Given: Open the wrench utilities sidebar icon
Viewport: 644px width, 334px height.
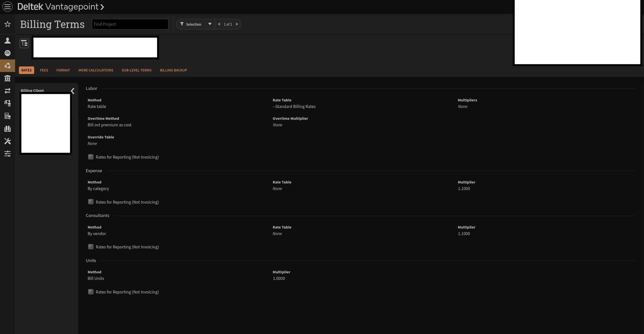Looking at the screenshot, I should (8, 141).
